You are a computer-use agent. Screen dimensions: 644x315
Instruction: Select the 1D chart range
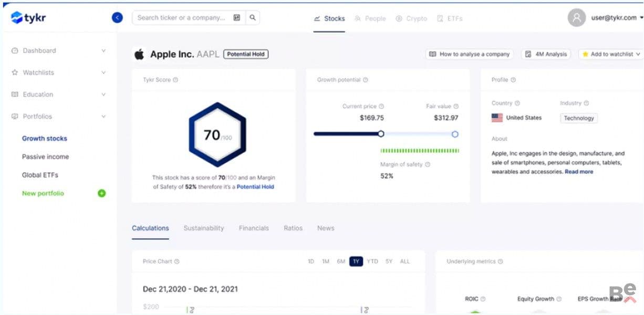click(311, 261)
